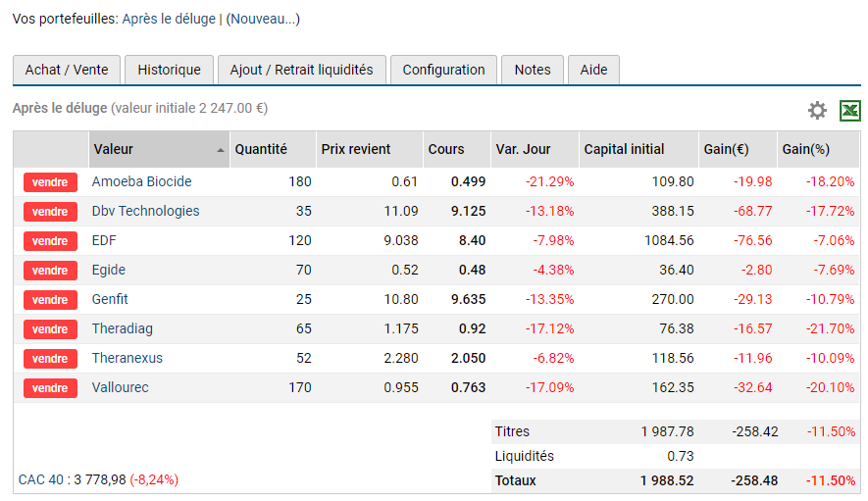Select the Totaux value 1 988.52
This screenshot has width=868, height=501.
667,480
